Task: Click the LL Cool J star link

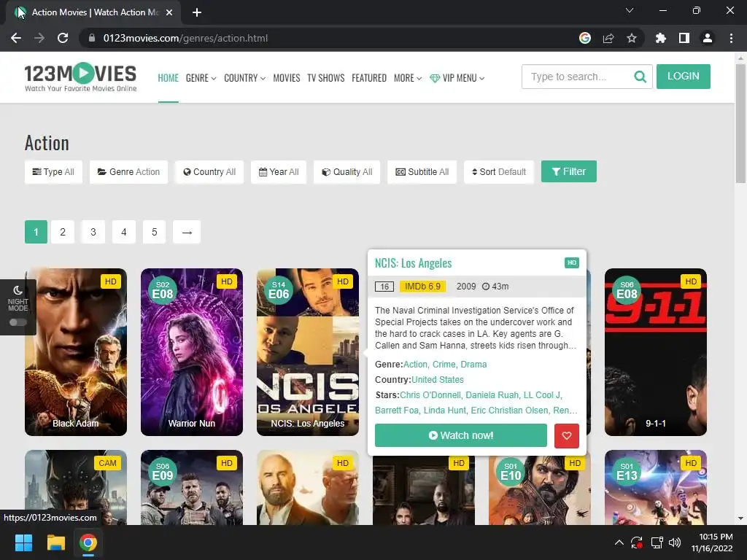Action: click(542, 394)
